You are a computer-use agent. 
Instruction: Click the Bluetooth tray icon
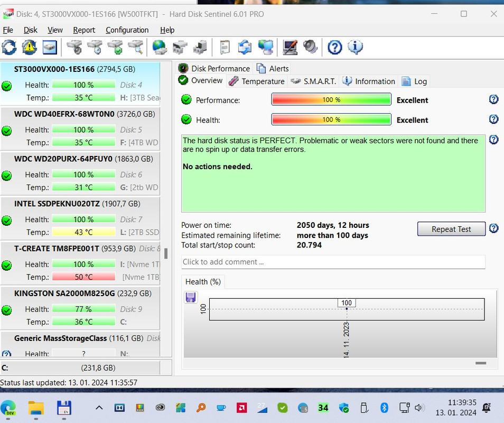coord(384,408)
